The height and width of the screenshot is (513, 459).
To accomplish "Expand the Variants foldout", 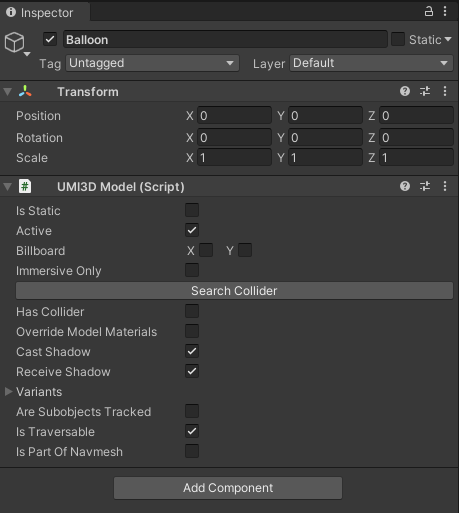I will pyautogui.click(x=9, y=392).
